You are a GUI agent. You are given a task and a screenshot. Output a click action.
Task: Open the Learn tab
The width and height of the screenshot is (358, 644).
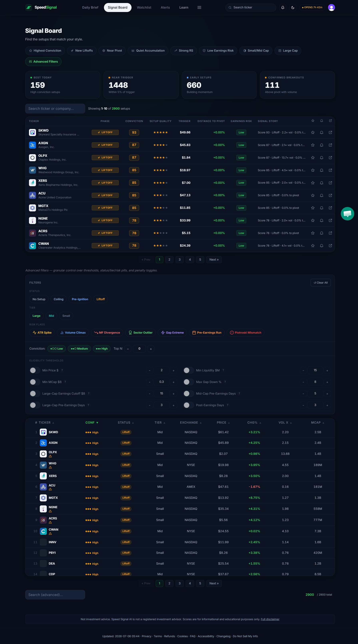click(x=184, y=8)
